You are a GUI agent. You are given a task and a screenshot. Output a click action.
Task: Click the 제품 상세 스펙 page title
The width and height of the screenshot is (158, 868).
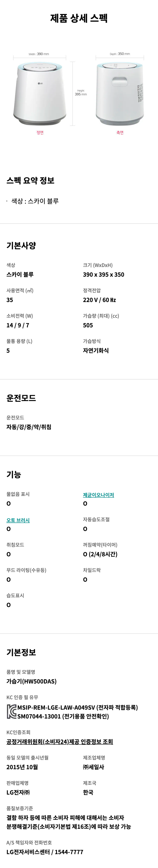coord(79,18)
